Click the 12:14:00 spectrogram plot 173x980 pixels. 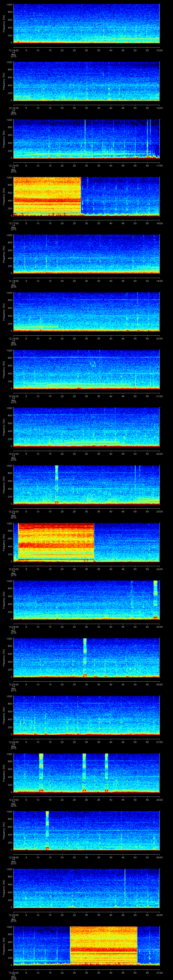87,24
